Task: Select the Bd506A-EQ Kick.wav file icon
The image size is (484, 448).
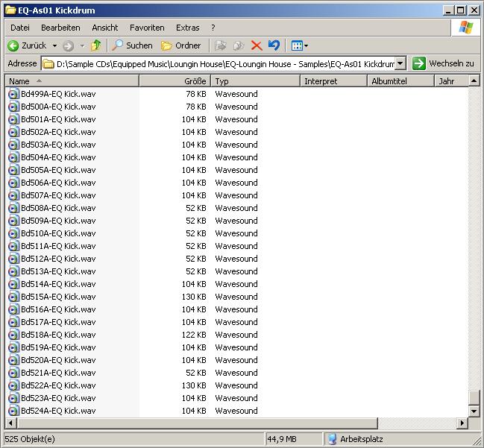Action: (x=13, y=183)
